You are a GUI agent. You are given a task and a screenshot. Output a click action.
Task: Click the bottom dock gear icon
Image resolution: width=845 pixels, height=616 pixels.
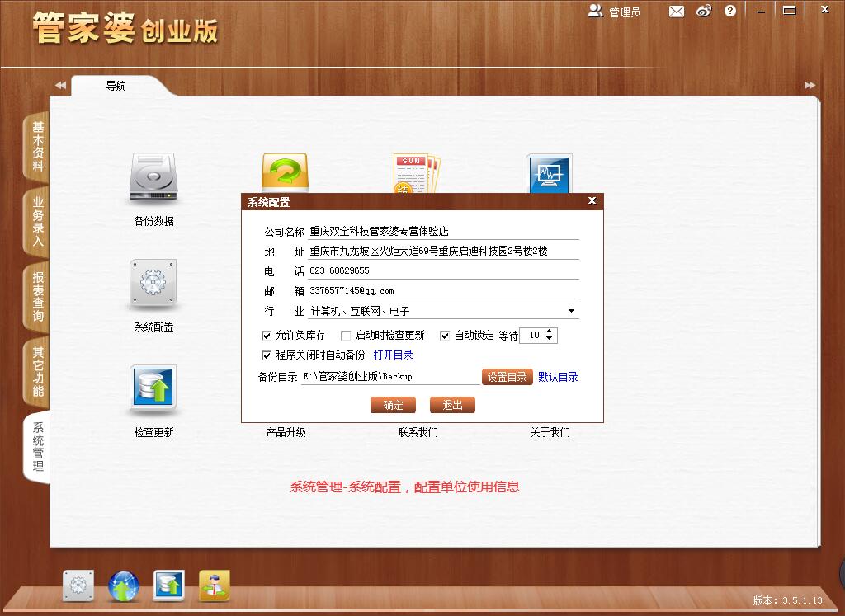point(78,585)
